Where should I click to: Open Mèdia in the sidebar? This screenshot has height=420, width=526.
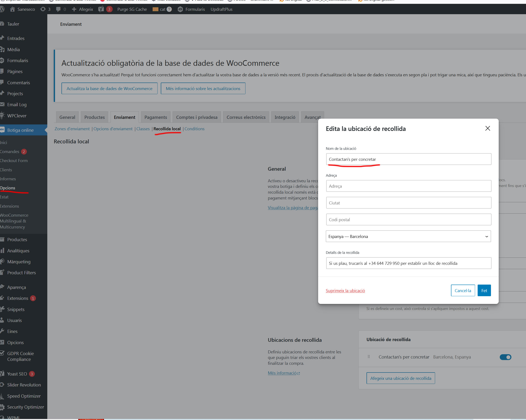(13, 49)
